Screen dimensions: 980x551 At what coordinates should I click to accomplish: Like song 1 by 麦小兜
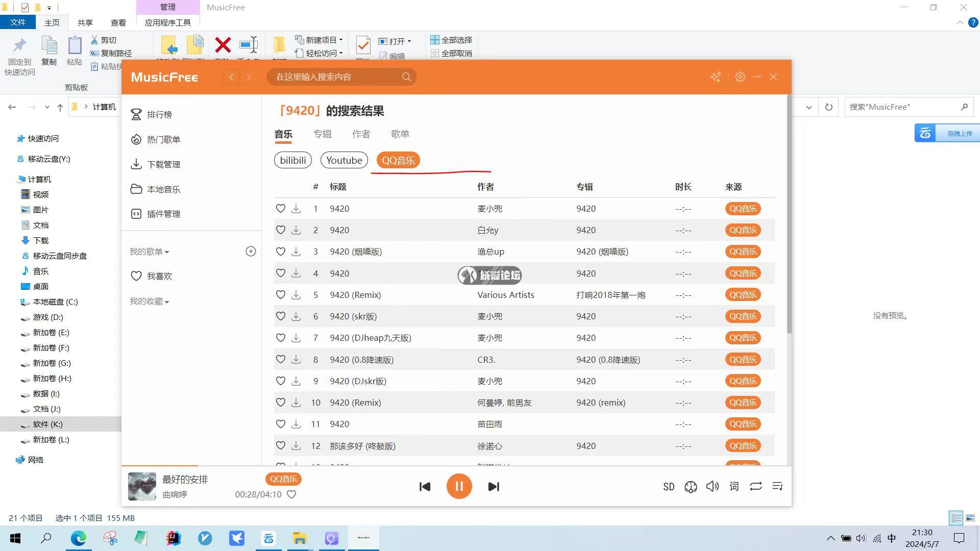point(281,209)
